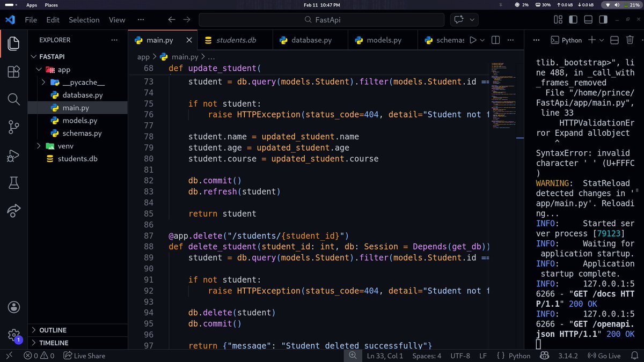Switch to the schemas.py tab

443,40
